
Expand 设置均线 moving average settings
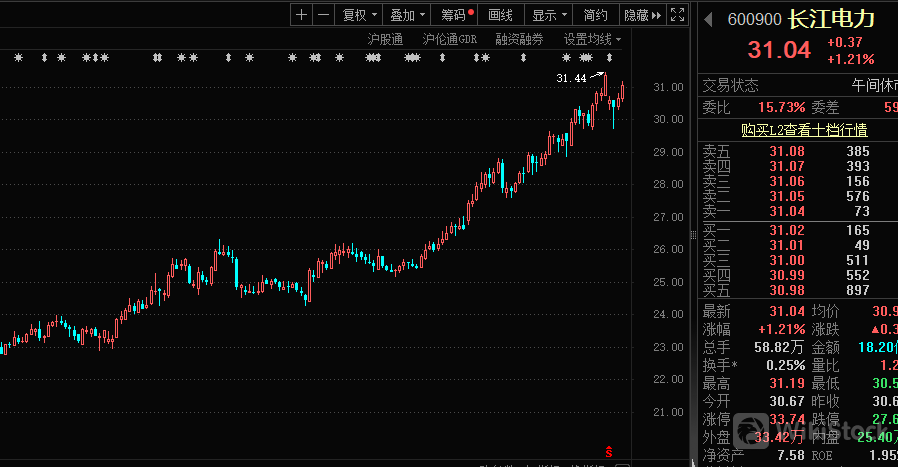coord(591,39)
